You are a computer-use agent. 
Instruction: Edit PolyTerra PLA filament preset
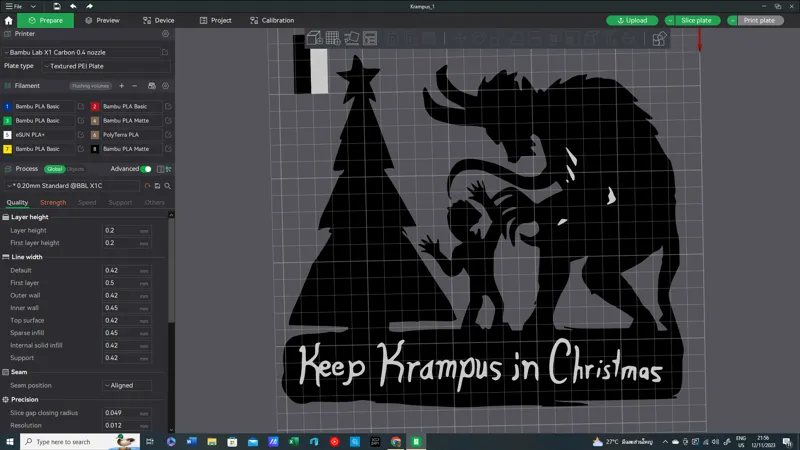tap(168, 135)
